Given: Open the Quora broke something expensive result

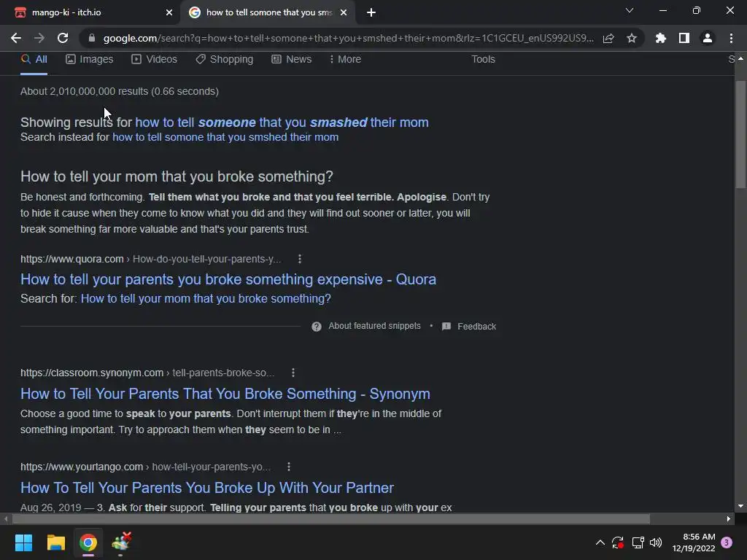Looking at the screenshot, I should point(228,279).
